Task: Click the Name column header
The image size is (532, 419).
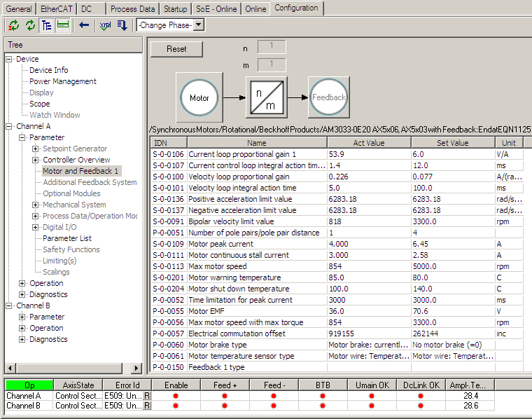Action: pos(257,143)
